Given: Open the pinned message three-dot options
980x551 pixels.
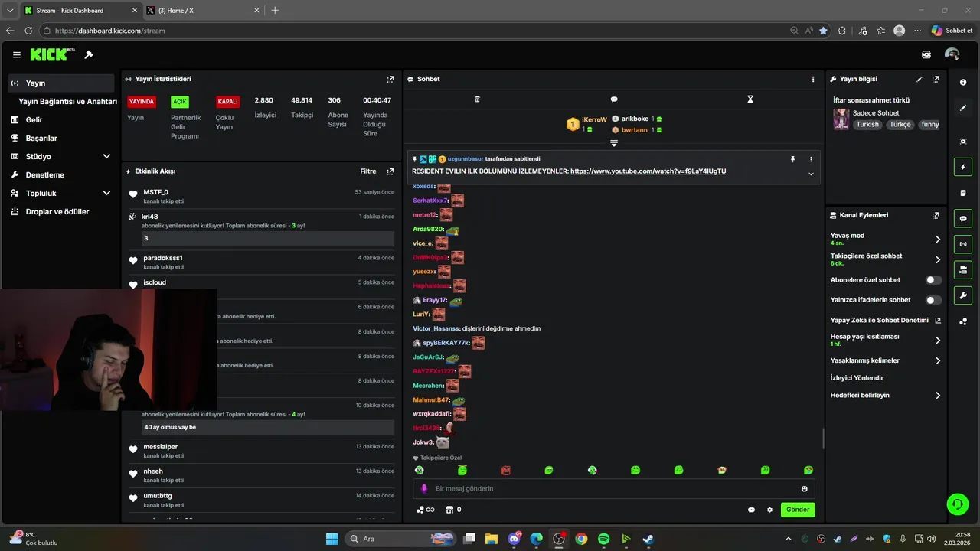Looking at the screenshot, I should tap(811, 159).
